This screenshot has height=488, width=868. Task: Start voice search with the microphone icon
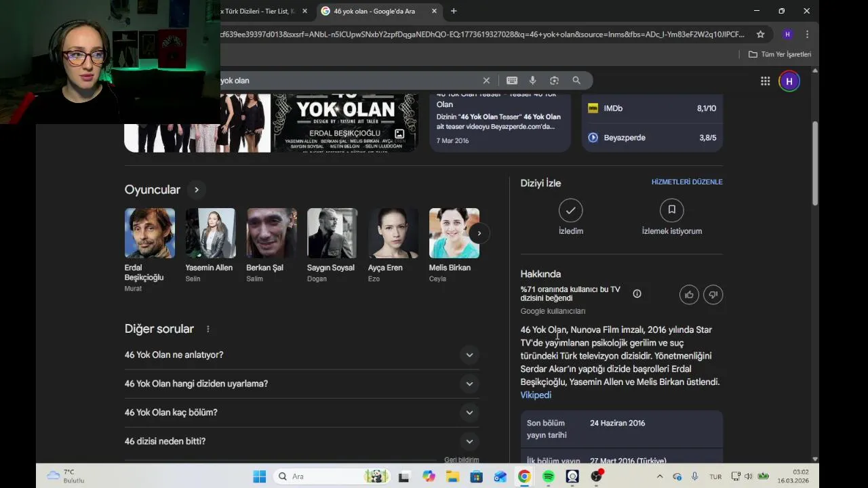coord(532,81)
